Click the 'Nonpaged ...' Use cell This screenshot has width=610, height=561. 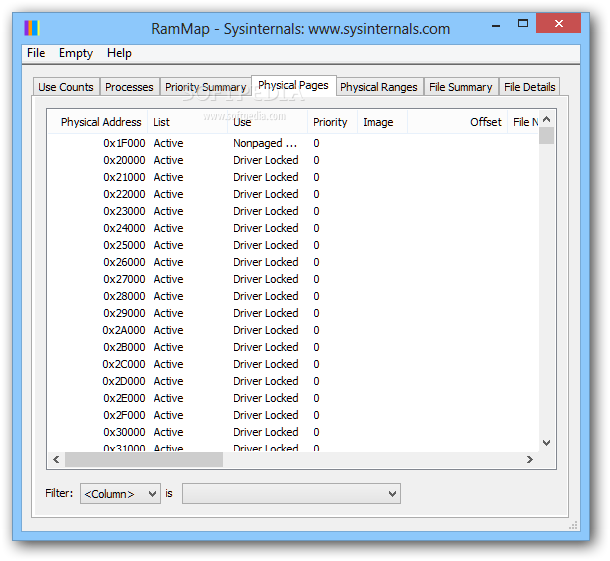(265, 144)
